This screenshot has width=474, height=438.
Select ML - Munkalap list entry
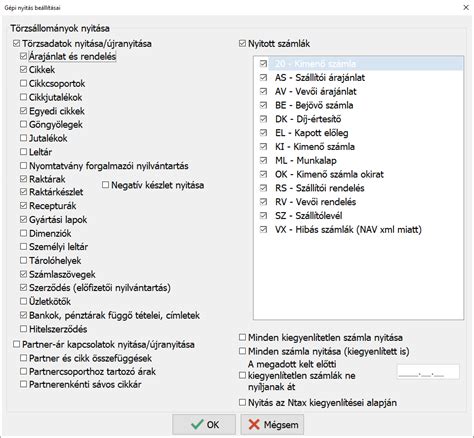click(306, 160)
